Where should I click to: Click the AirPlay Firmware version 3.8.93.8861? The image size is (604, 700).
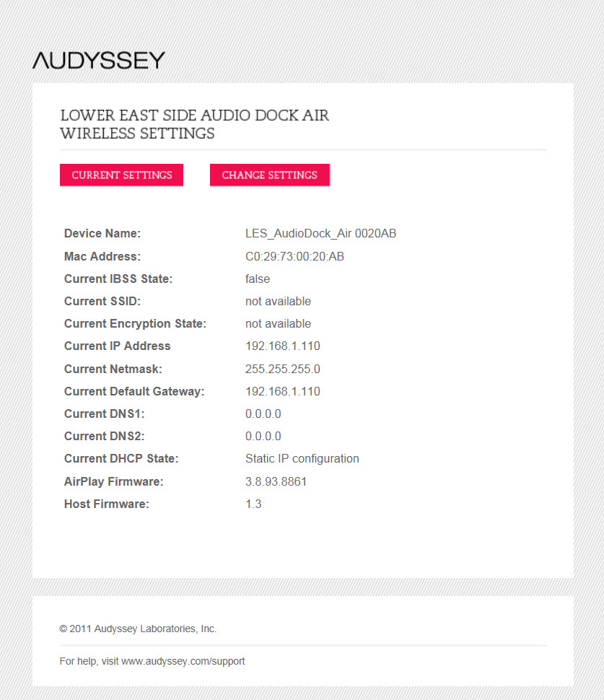[276, 481]
